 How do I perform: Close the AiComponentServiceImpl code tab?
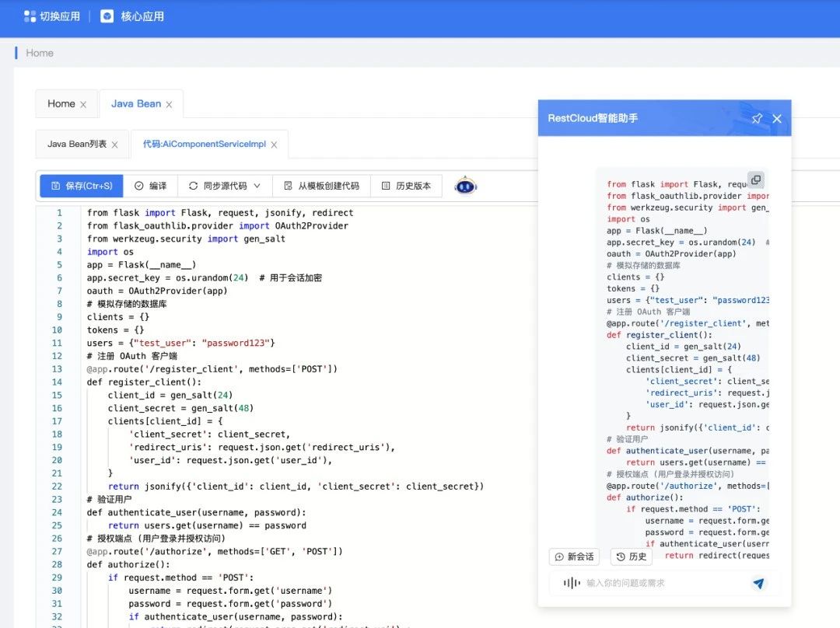click(275, 145)
